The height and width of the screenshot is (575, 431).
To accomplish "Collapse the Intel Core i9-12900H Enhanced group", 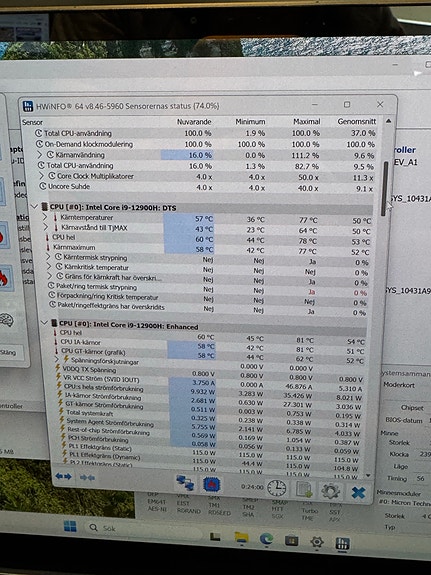I will (45, 323).
